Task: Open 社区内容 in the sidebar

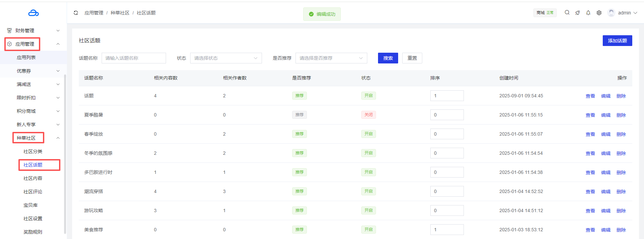Action: [33, 178]
